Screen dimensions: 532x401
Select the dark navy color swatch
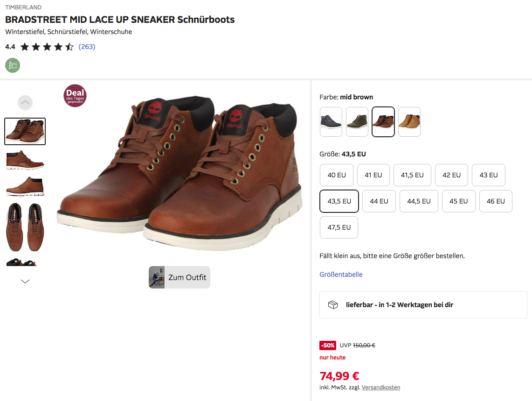click(x=331, y=122)
